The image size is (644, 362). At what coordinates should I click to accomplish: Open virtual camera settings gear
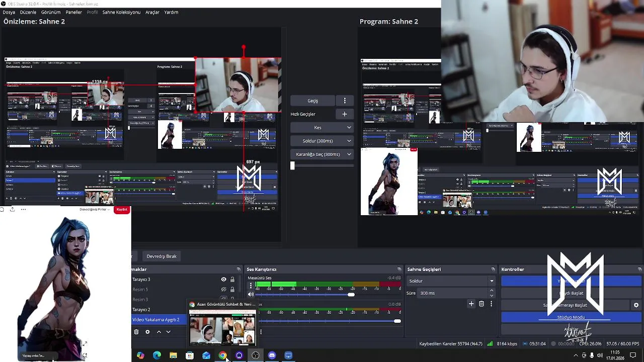tap(636, 305)
